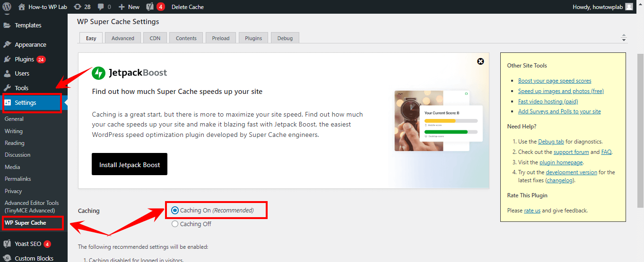Open Settings menu in sidebar
The height and width of the screenshot is (262, 644).
coord(26,102)
